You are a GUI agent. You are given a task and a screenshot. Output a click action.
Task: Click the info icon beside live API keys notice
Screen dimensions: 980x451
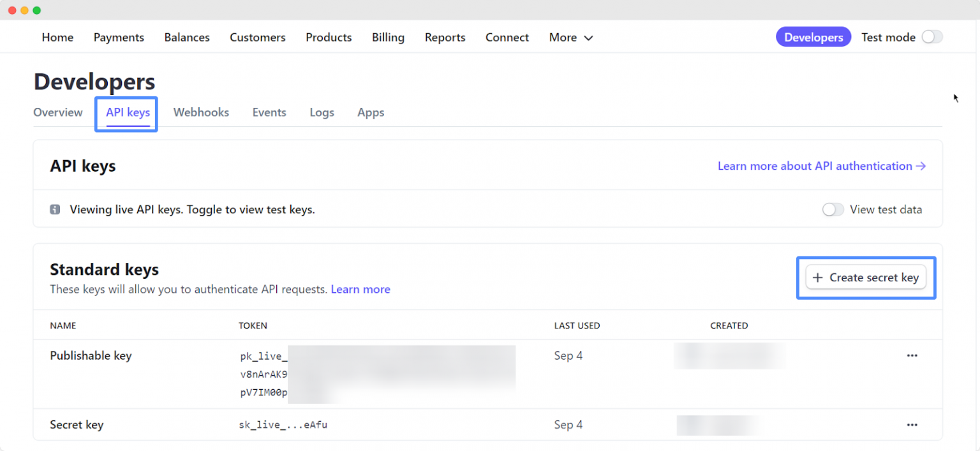[x=55, y=209]
